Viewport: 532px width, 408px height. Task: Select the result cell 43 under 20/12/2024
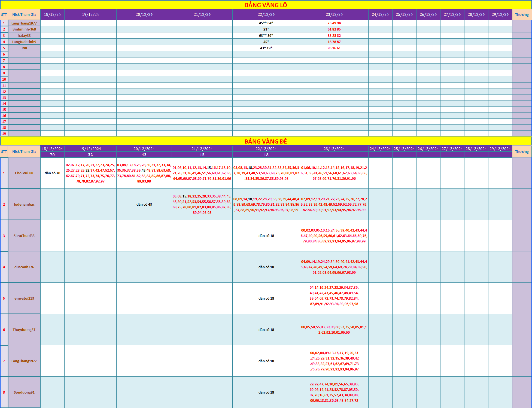coord(144,155)
